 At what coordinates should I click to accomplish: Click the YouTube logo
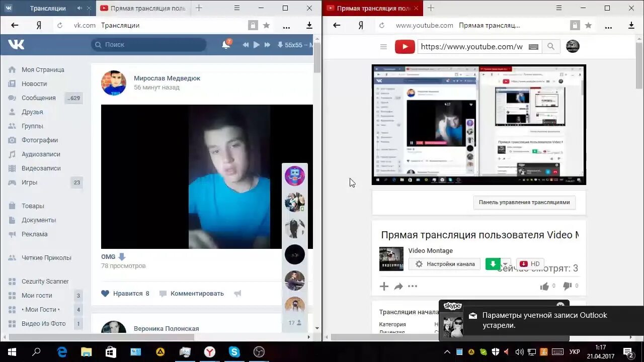point(405,47)
